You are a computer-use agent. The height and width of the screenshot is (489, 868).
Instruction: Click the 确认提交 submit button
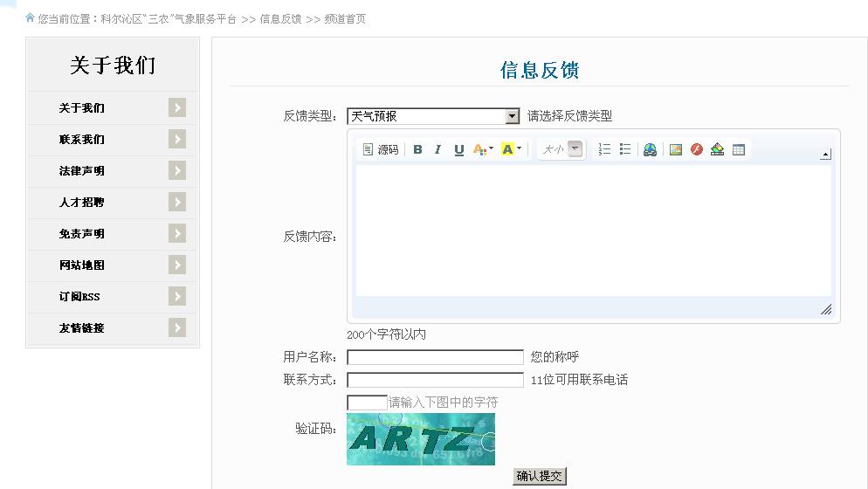tap(540, 476)
